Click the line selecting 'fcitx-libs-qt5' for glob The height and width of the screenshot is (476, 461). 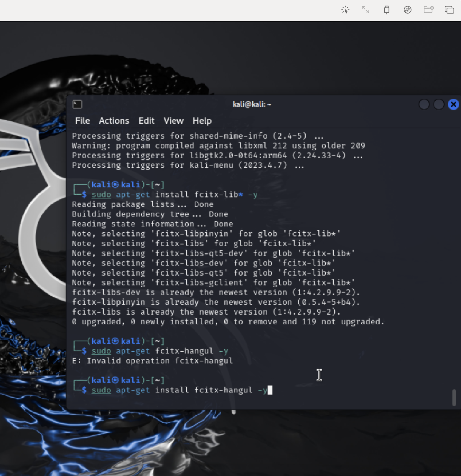point(204,273)
